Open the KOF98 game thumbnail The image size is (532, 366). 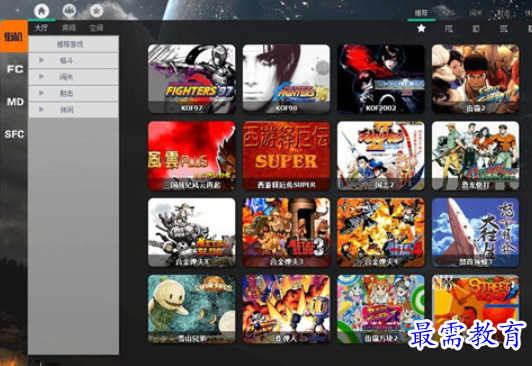(x=286, y=79)
